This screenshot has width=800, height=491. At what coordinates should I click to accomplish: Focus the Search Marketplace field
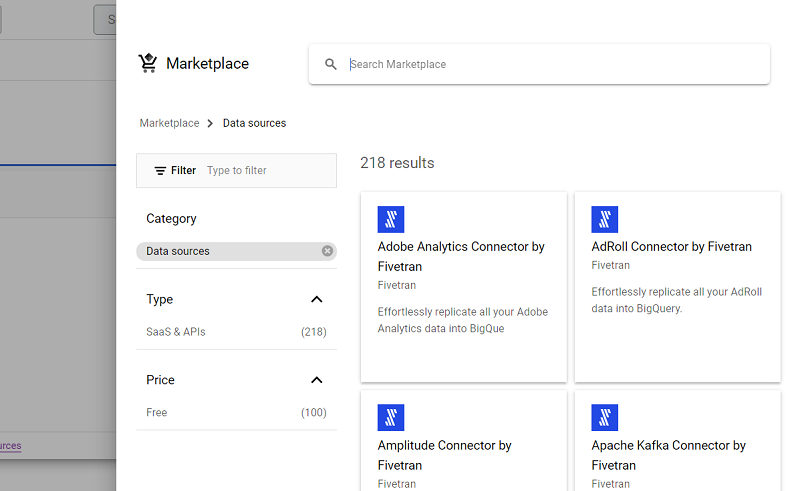pyautogui.click(x=550, y=64)
